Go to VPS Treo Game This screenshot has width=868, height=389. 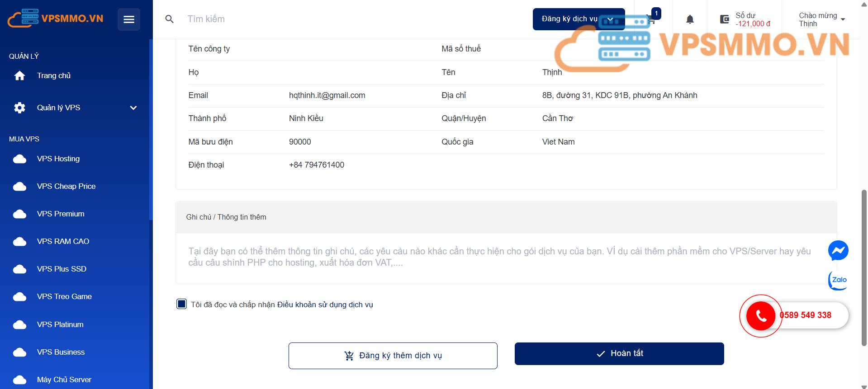(x=64, y=297)
